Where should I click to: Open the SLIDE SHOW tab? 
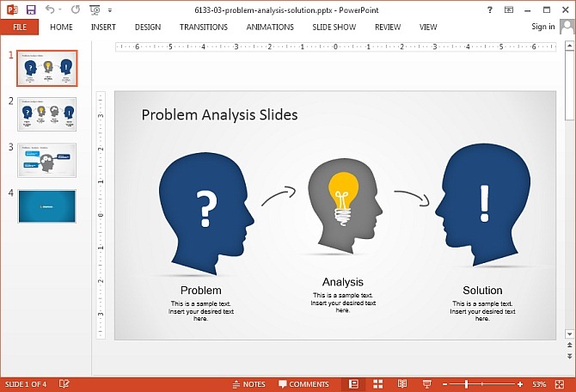point(334,28)
